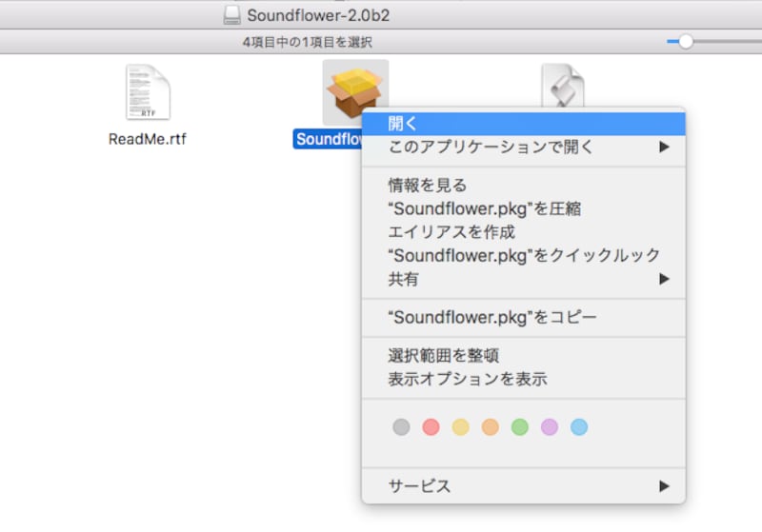The height and width of the screenshot is (532, 762).
Task: Choose 表示オプションを表示 menu entry
Action: pos(523,379)
